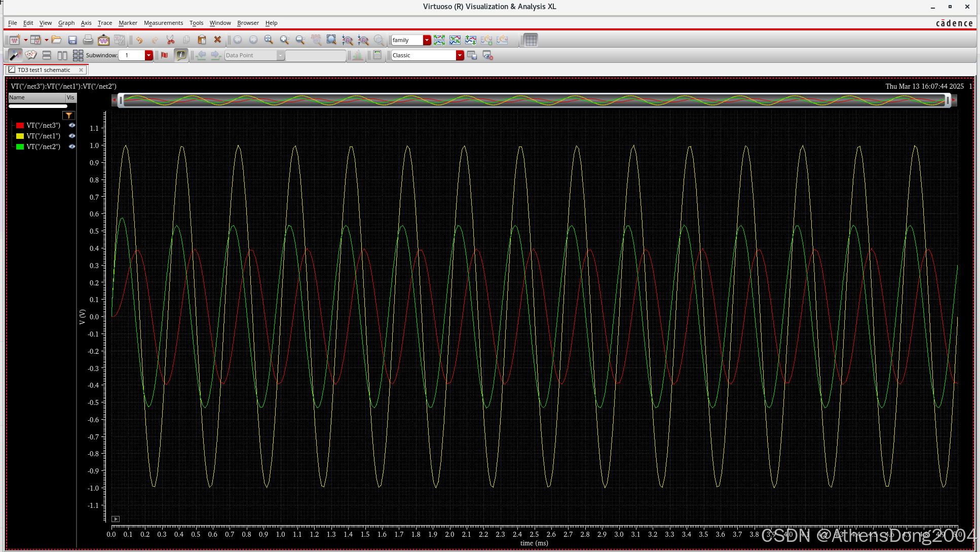
Task: Click the Undo arrow icon
Action: click(139, 40)
